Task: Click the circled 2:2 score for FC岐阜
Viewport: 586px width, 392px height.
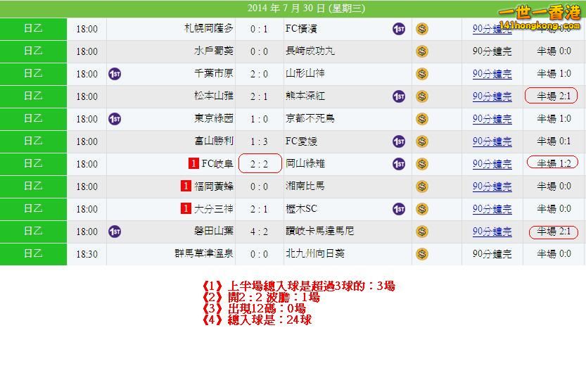Action: point(259,164)
